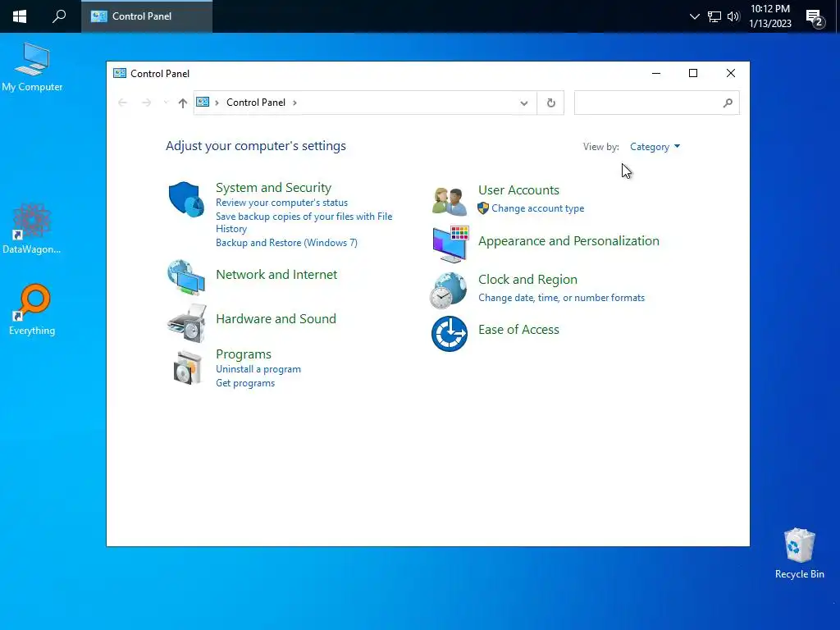Screen dimensions: 840x630
Task: Open the recent locations dropdown arrow
Action: click(x=166, y=103)
